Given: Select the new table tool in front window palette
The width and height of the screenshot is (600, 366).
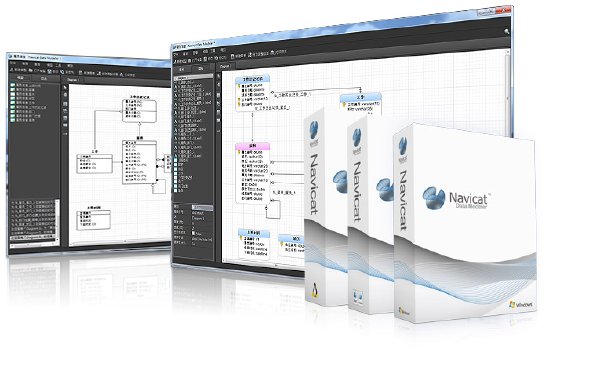Looking at the screenshot, I should point(218,95).
